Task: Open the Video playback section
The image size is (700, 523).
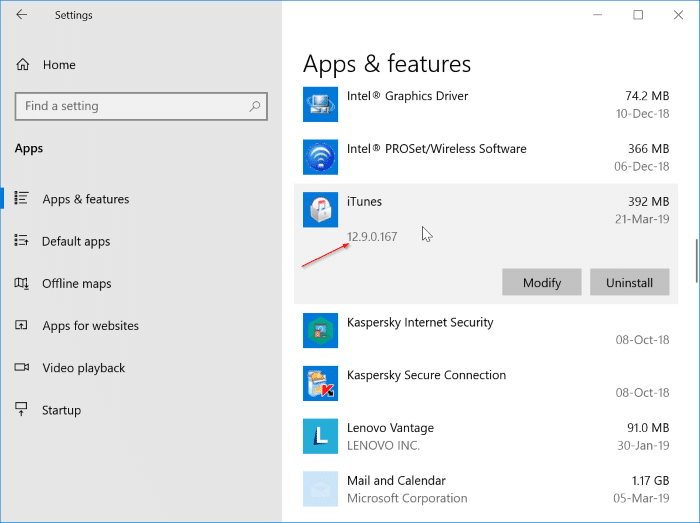Action: pyautogui.click(x=83, y=368)
